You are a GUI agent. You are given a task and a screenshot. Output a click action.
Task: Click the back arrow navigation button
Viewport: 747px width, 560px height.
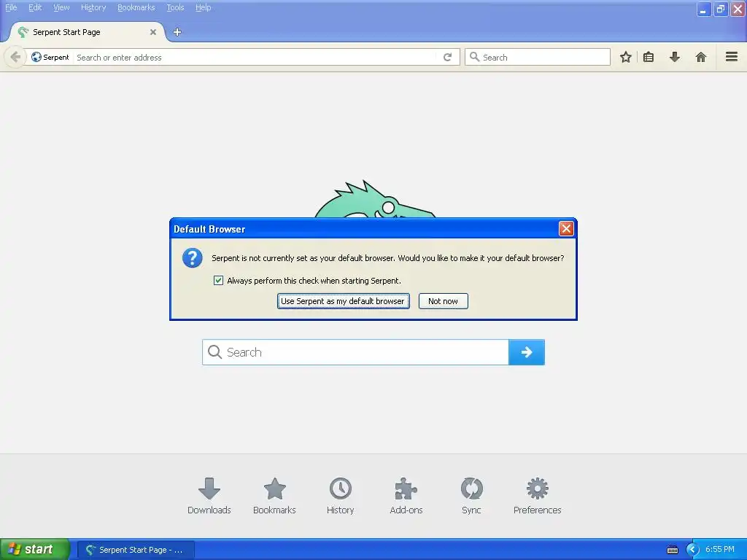[15, 57]
